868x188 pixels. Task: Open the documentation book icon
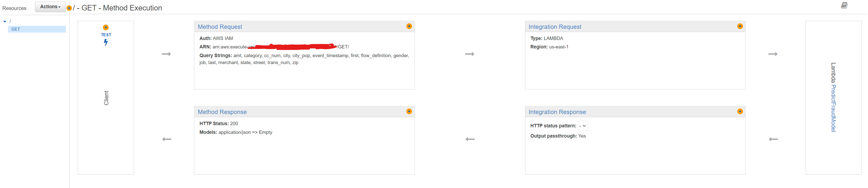(x=844, y=5)
